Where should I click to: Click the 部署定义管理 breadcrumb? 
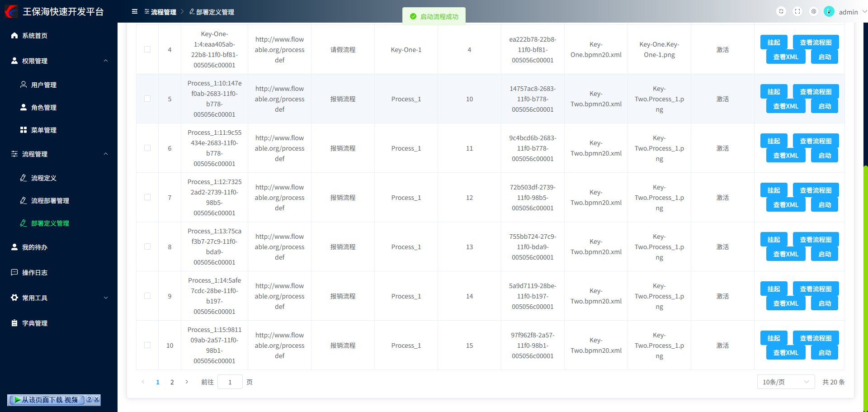(x=212, y=12)
